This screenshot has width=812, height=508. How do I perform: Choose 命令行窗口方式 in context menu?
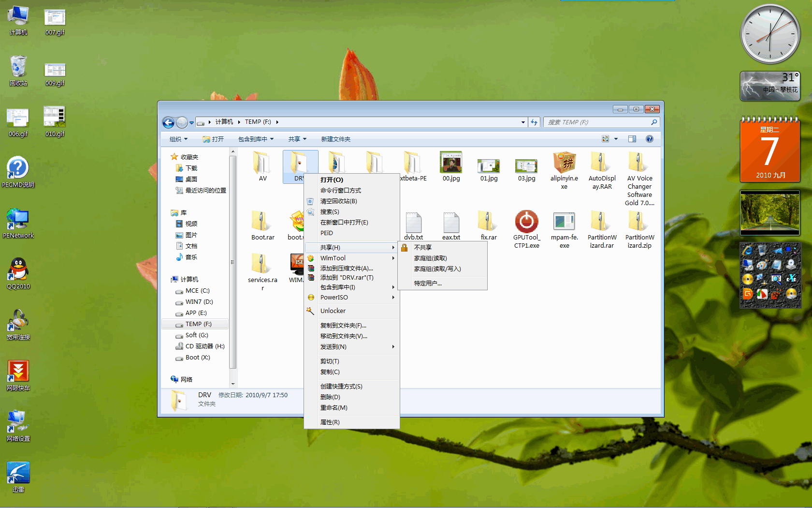(351, 190)
